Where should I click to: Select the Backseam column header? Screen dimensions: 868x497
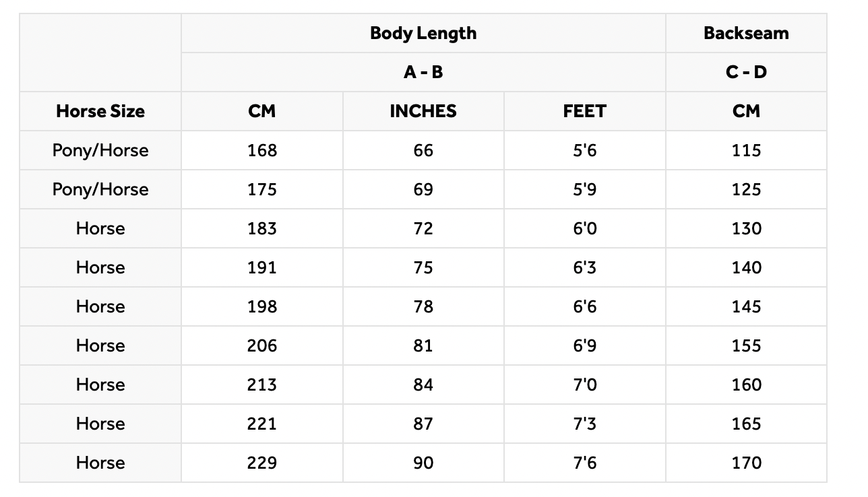pyautogui.click(x=746, y=33)
